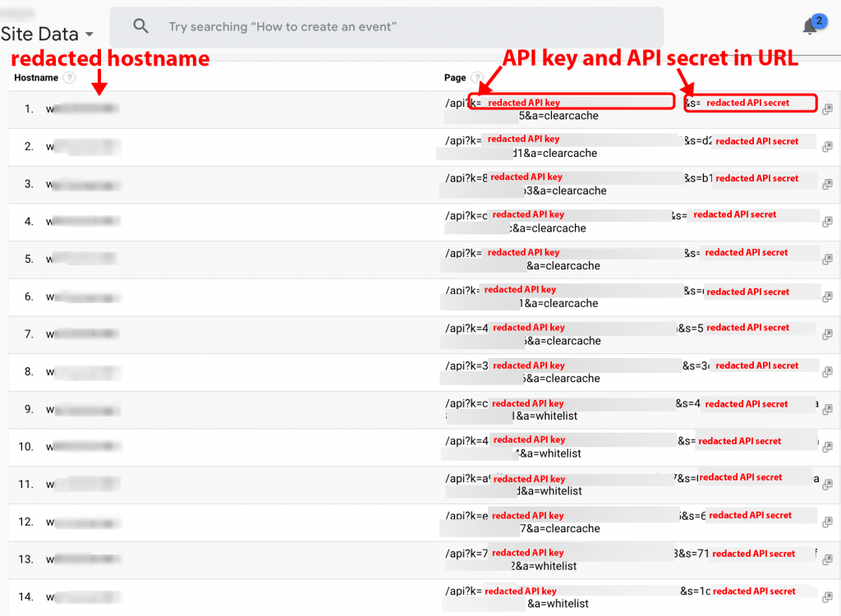Open the notifications bell

click(x=810, y=26)
